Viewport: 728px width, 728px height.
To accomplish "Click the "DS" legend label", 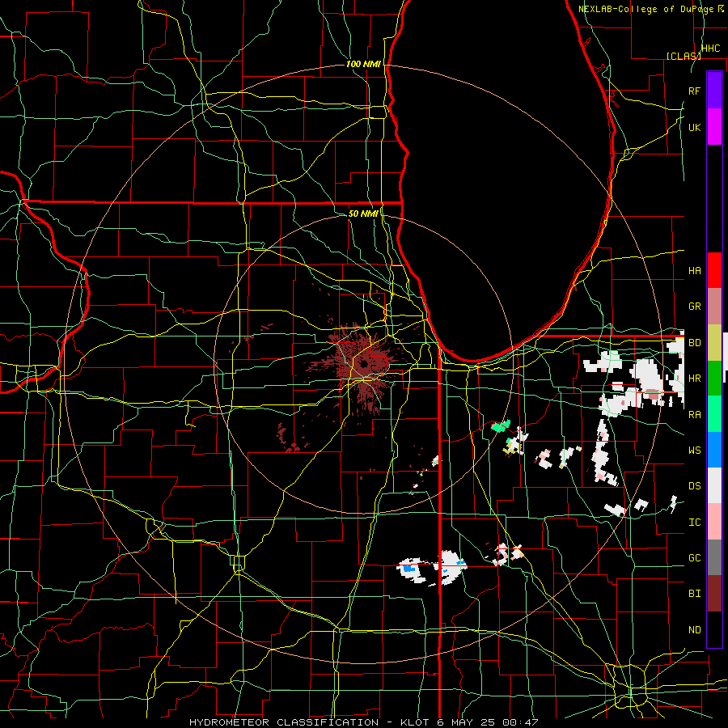I will click(694, 486).
